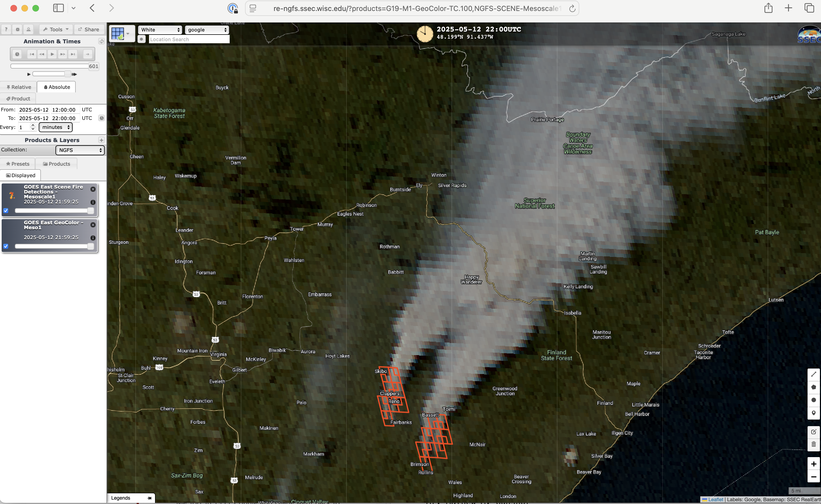Open the White label color dropdown
The width and height of the screenshot is (821, 504).
160,30
